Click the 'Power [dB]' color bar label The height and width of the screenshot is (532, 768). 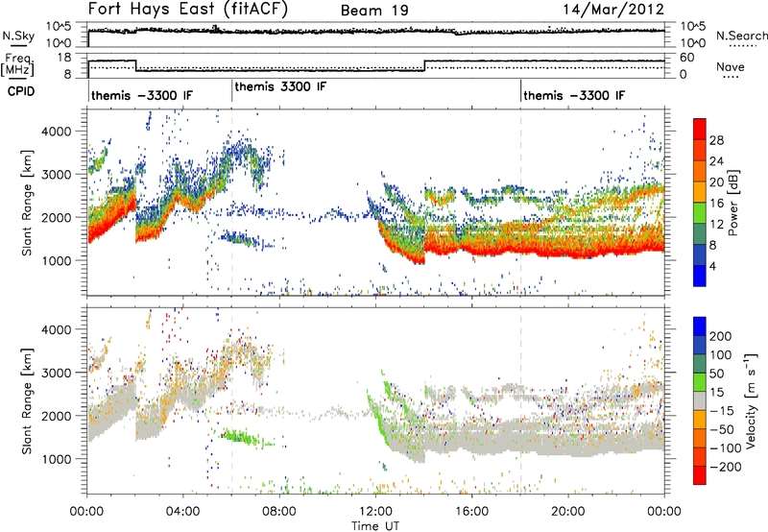click(732, 203)
